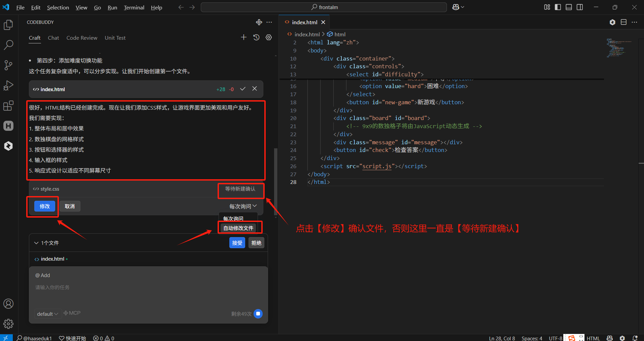Stop the running task with blue stop button
The width and height of the screenshot is (644, 341).
(x=258, y=313)
